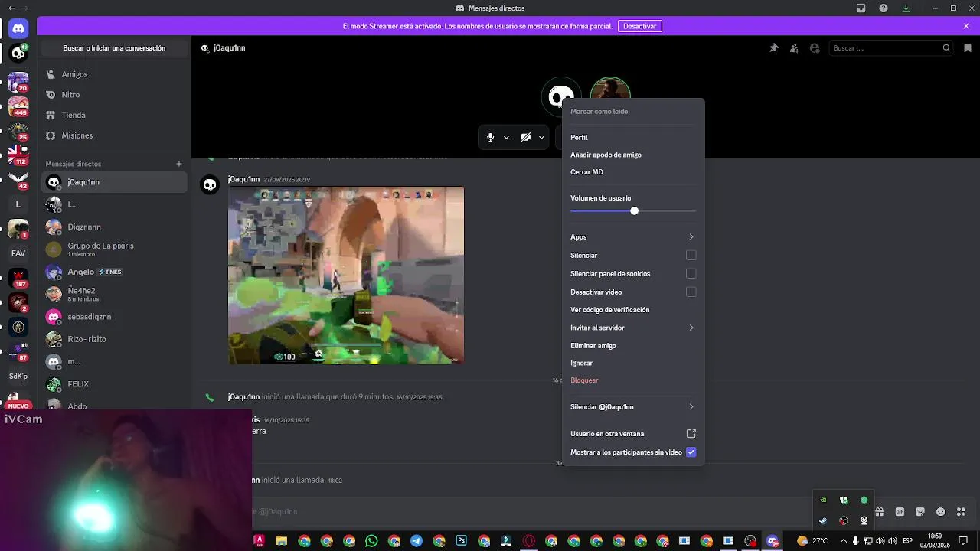Adjust the Volumen de usuario slider
Screen dimensions: 980x551
[x=633, y=210]
